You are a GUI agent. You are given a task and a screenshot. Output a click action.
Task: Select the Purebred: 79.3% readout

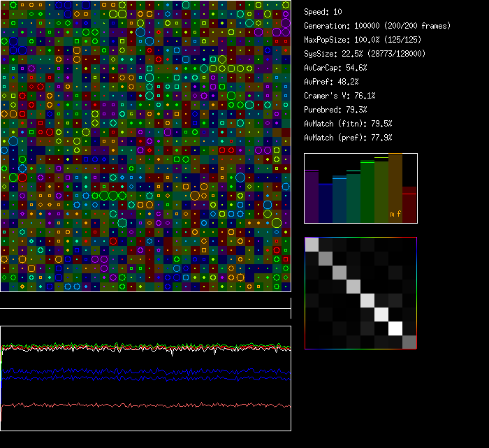tap(335, 110)
